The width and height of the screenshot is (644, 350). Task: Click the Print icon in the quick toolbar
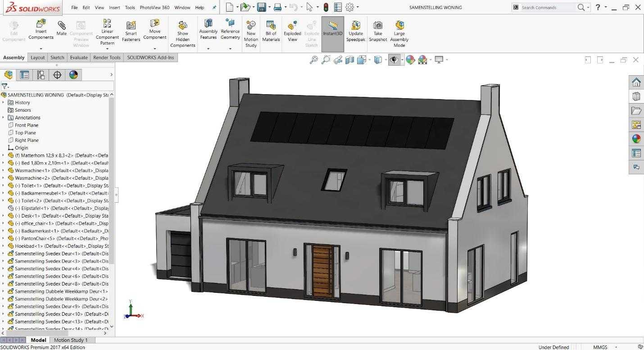pos(278,7)
